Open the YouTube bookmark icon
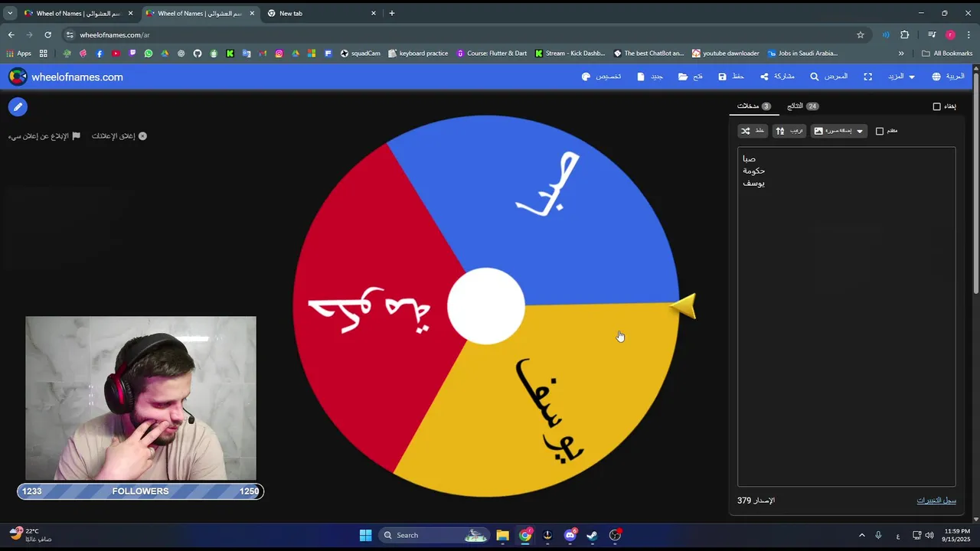Image resolution: width=980 pixels, height=551 pixels. pyautogui.click(x=116, y=54)
